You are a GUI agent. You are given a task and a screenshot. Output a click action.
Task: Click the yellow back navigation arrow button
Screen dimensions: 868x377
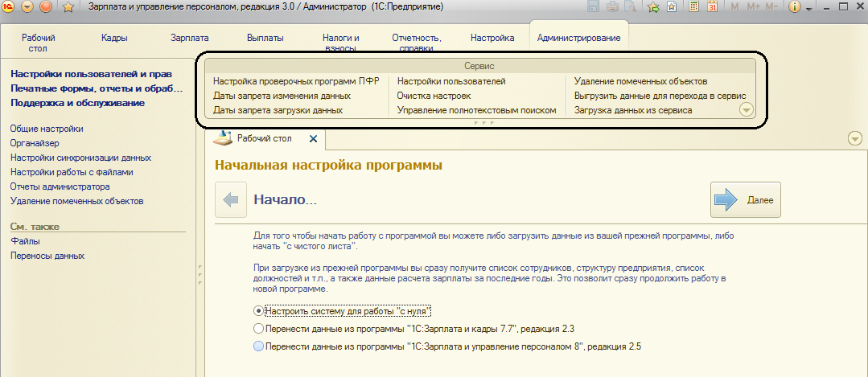[28, 6]
